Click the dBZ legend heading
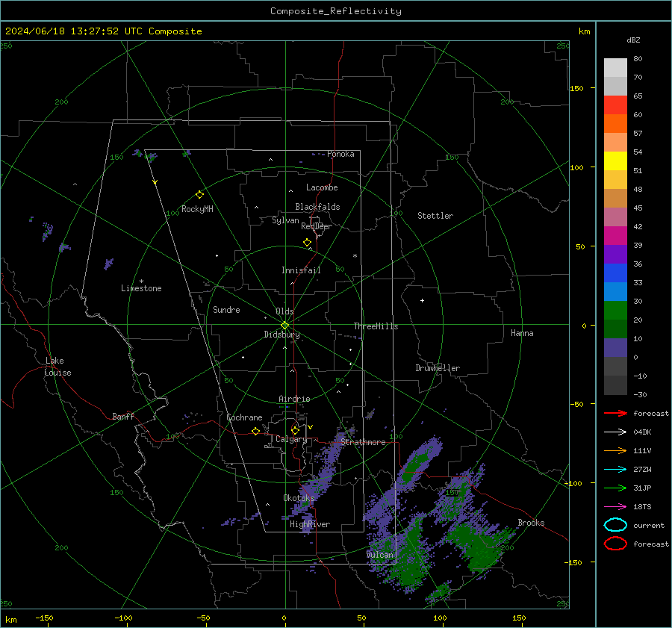This screenshot has width=672, height=628. point(633,40)
